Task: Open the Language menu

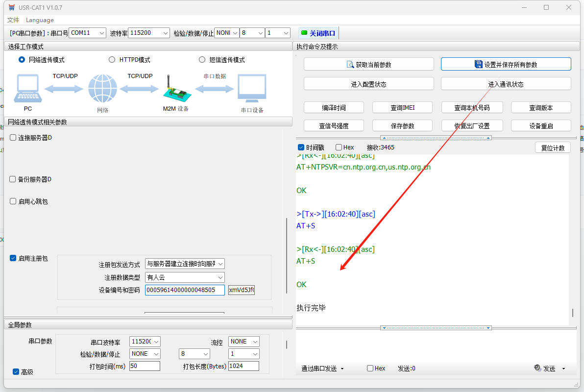Action: [x=40, y=20]
